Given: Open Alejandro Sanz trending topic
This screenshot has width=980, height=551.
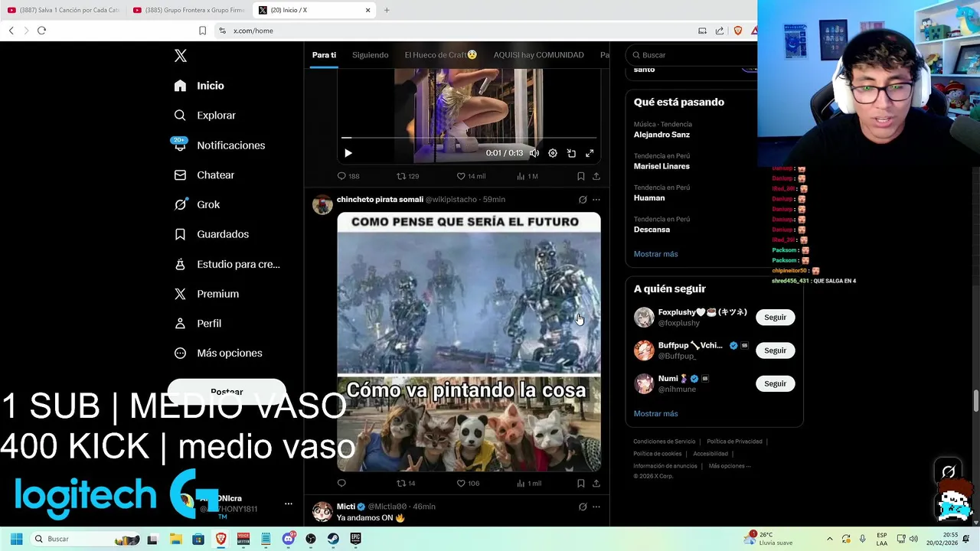Looking at the screenshot, I should pyautogui.click(x=661, y=135).
